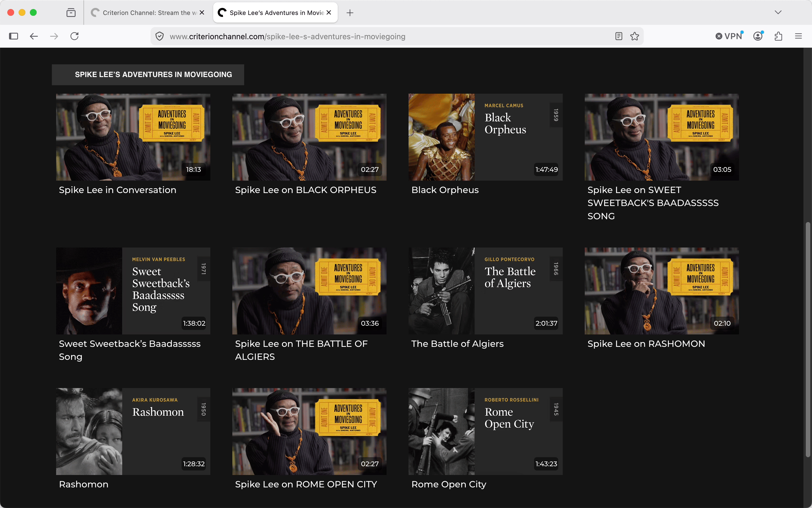Close the Criterion Channel: Stream tab
Viewport: 812px width, 508px height.
[202, 12]
